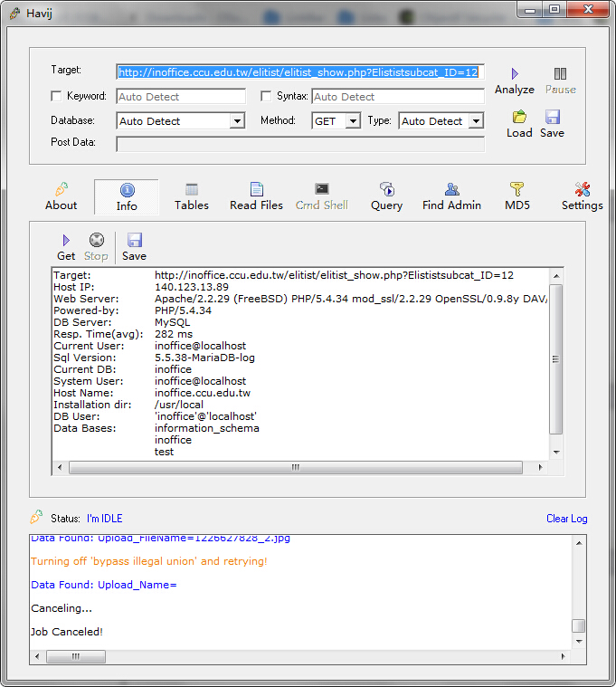Click log pane horizontal scrollbar thumb
The width and height of the screenshot is (616, 687).
pos(76,656)
